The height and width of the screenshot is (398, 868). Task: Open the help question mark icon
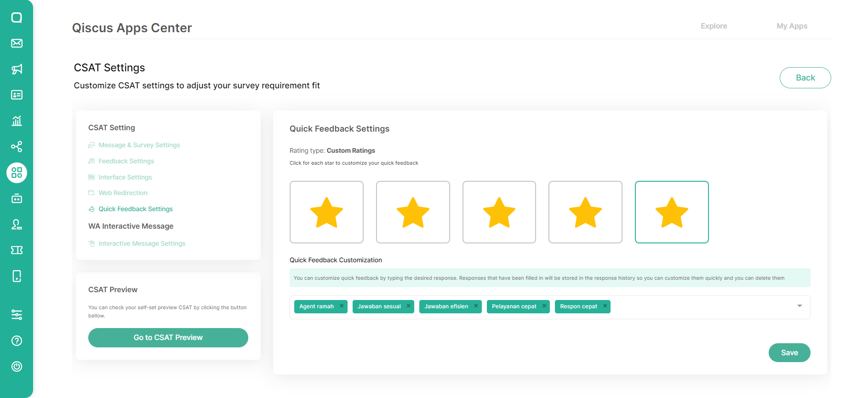pyautogui.click(x=17, y=341)
